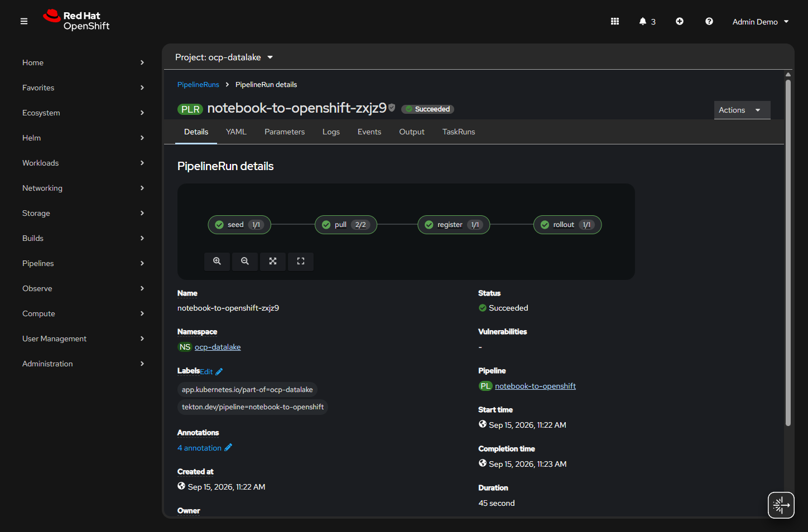Viewport: 808px width, 532px height.
Task: Select the register task node
Action: pos(454,225)
